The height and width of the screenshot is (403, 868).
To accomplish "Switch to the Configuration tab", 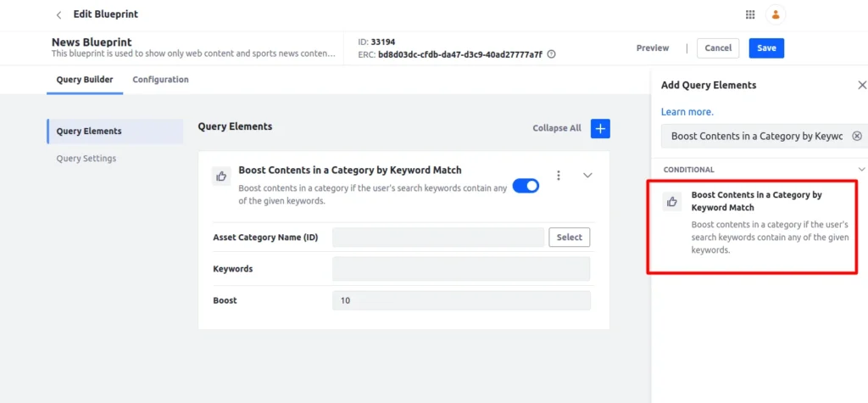I will (x=160, y=79).
